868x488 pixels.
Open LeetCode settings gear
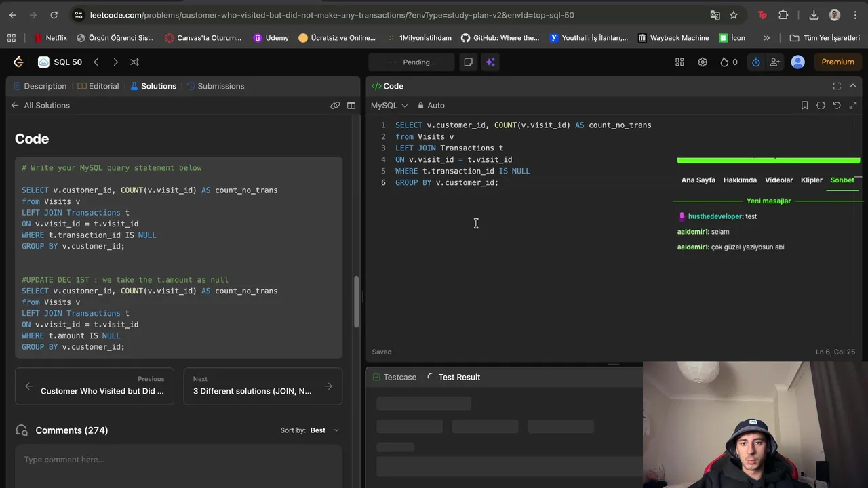coord(703,62)
